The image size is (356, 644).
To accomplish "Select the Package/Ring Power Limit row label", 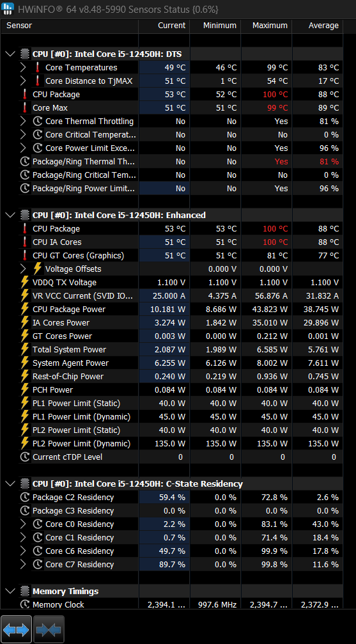I will (84, 189).
